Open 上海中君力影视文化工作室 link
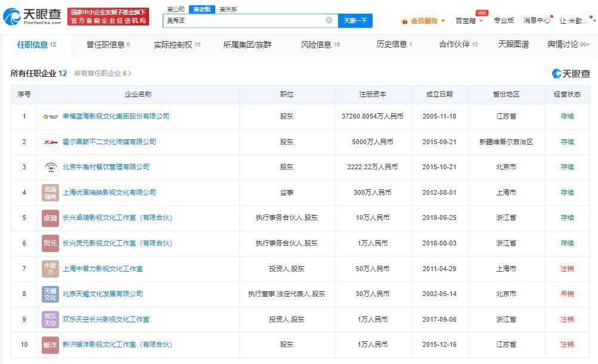Image resolution: width=598 pixels, height=364 pixels. 103,269
